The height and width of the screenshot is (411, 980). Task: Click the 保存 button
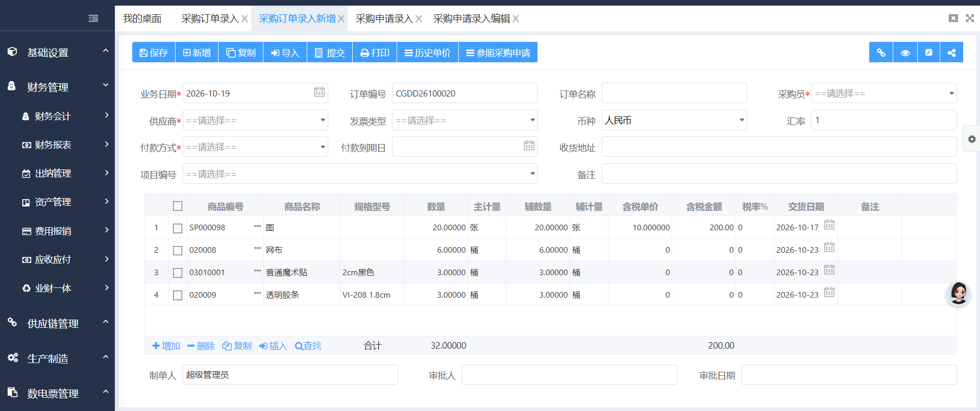click(x=154, y=53)
